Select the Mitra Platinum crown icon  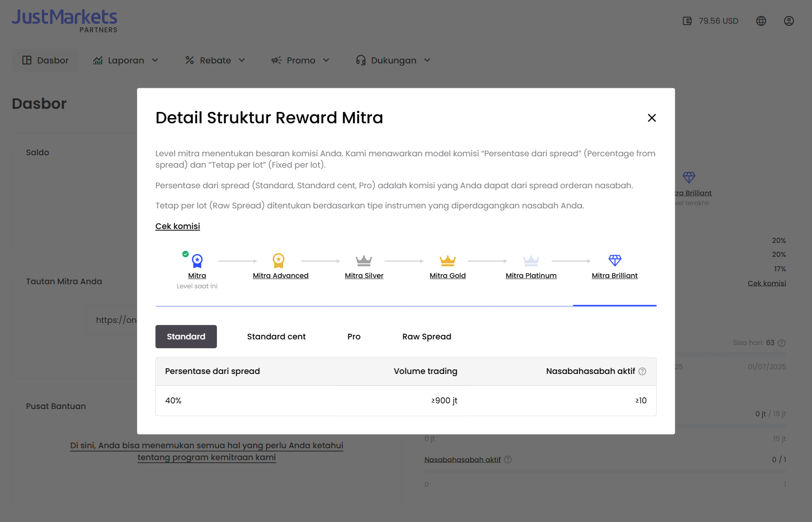[x=531, y=260]
